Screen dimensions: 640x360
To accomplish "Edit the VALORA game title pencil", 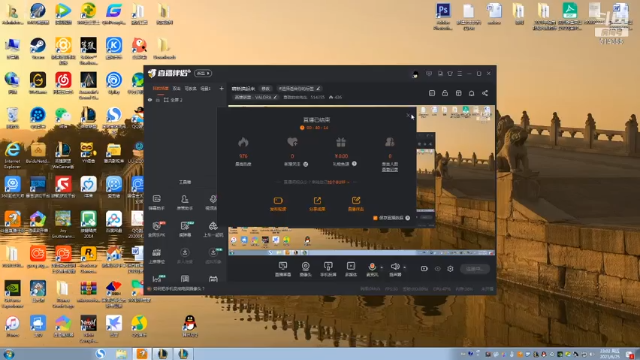I will (x=275, y=97).
